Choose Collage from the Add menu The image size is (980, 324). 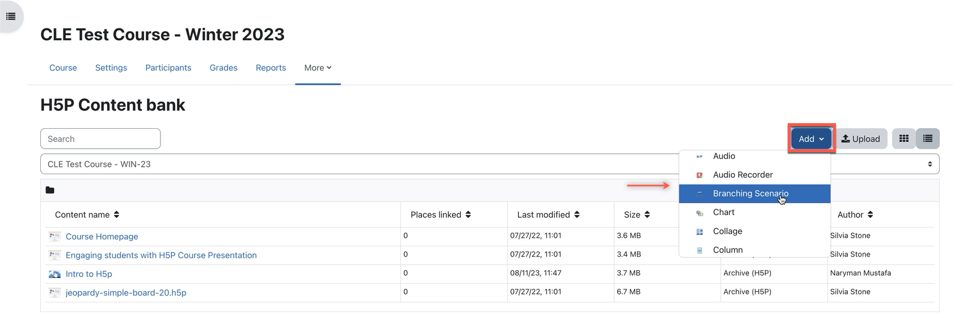[727, 231]
